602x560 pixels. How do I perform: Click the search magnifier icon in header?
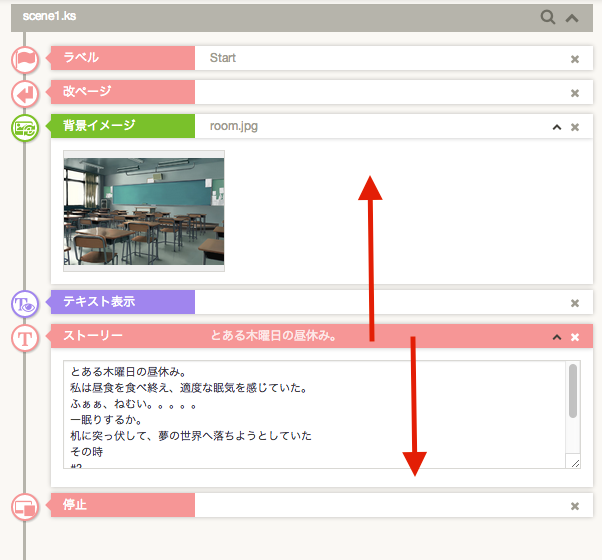(x=547, y=17)
